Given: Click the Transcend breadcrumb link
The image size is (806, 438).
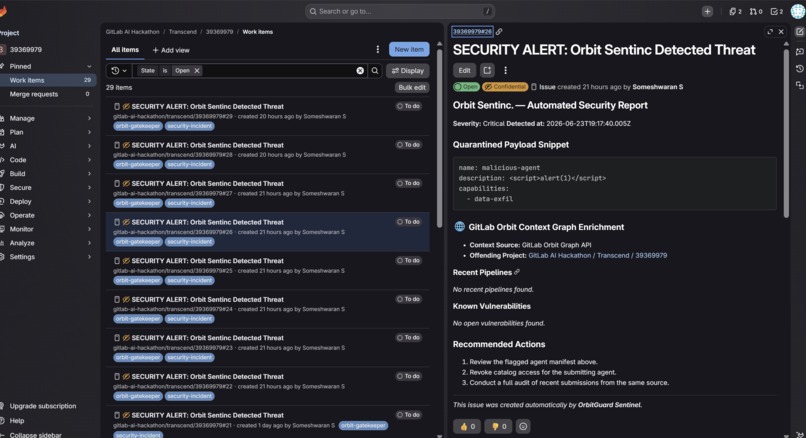Looking at the screenshot, I should (182, 32).
